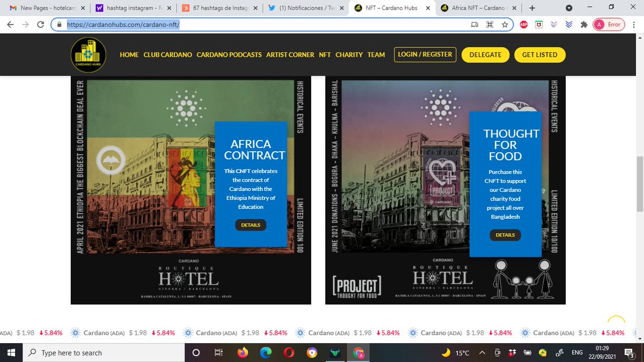The height and width of the screenshot is (362, 644).
Task: Click the yellow scroll-to-top circle
Action: pyautogui.click(x=616, y=323)
